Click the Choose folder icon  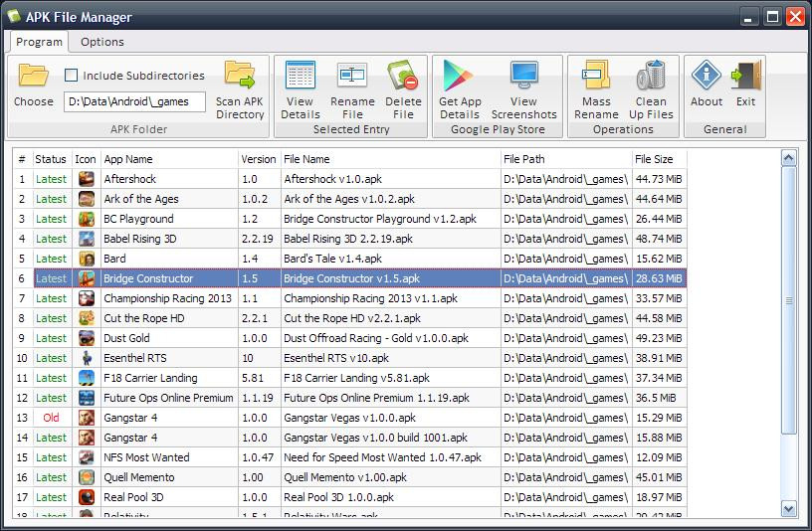(34, 76)
